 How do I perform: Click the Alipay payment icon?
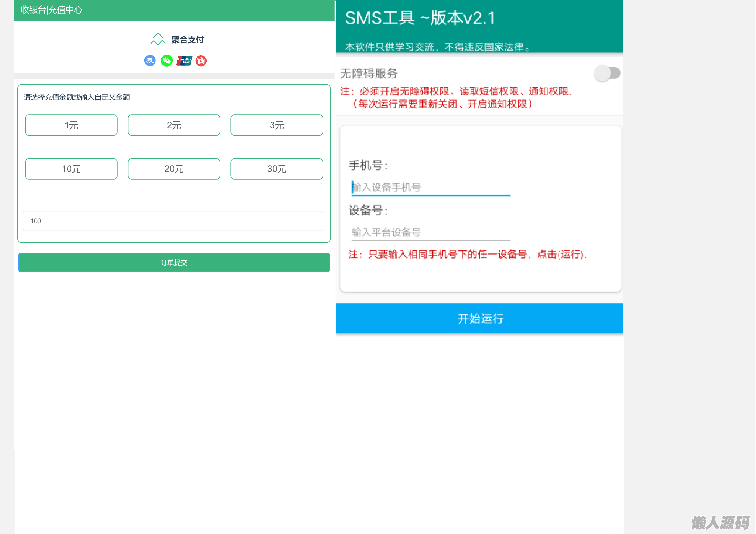click(150, 60)
